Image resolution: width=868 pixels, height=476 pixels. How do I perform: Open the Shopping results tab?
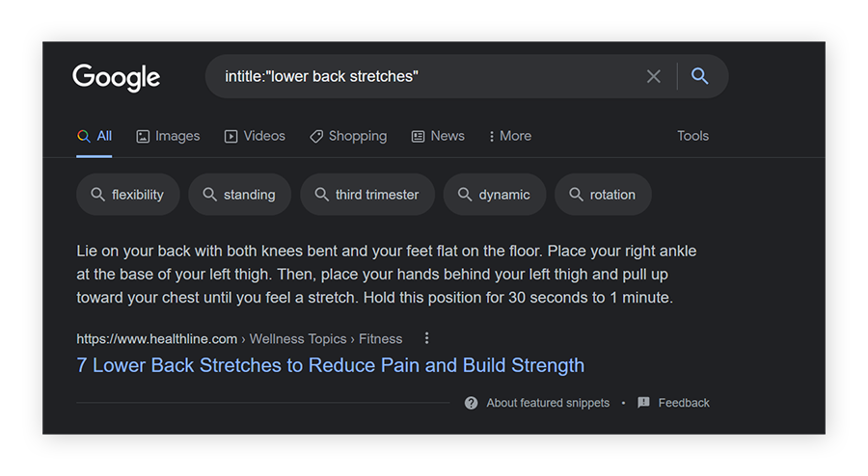tap(348, 136)
